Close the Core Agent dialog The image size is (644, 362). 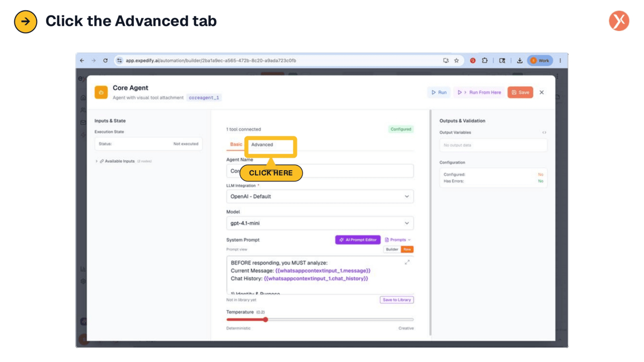542,93
